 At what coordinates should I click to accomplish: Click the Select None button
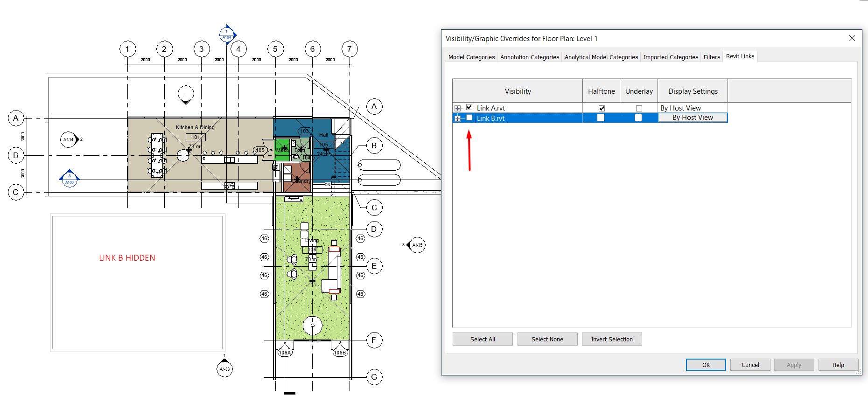coord(547,339)
